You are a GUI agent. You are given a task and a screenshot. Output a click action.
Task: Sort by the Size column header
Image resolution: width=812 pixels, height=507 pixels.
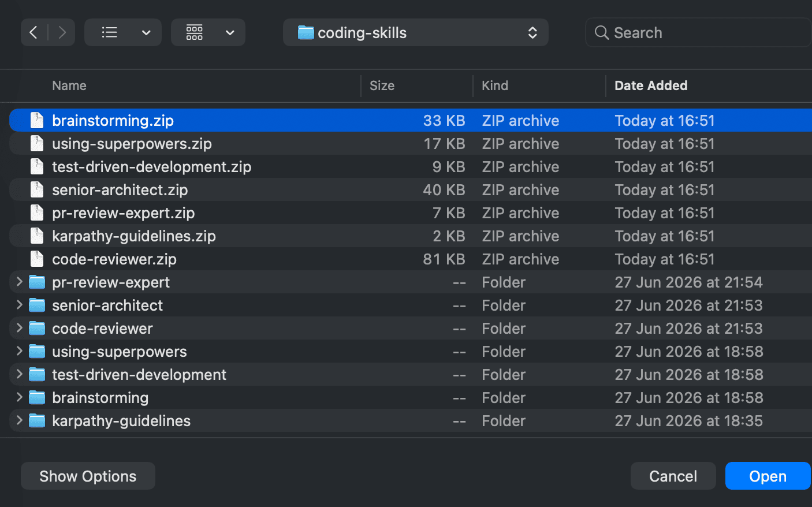tap(382, 85)
